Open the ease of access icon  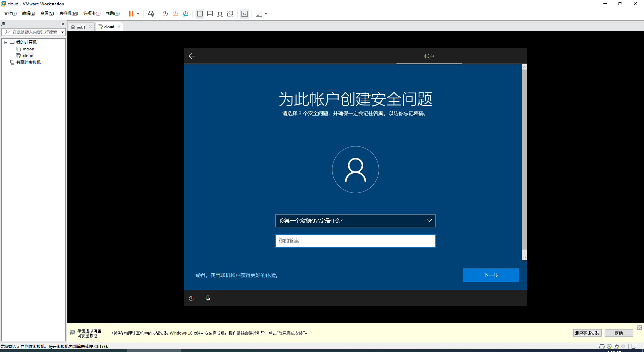(192, 298)
